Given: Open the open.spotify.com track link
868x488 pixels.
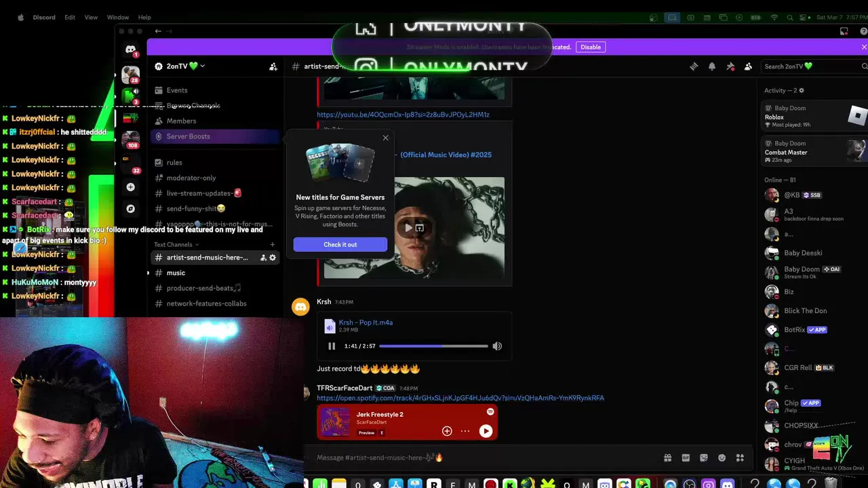Looking at the screenshot, I should [460, 398].
